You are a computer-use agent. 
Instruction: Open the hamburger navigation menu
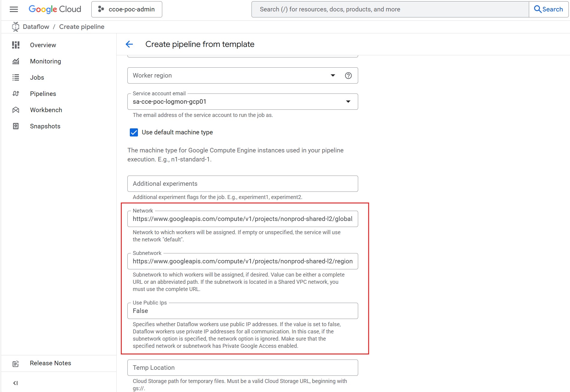pos(14,9)
